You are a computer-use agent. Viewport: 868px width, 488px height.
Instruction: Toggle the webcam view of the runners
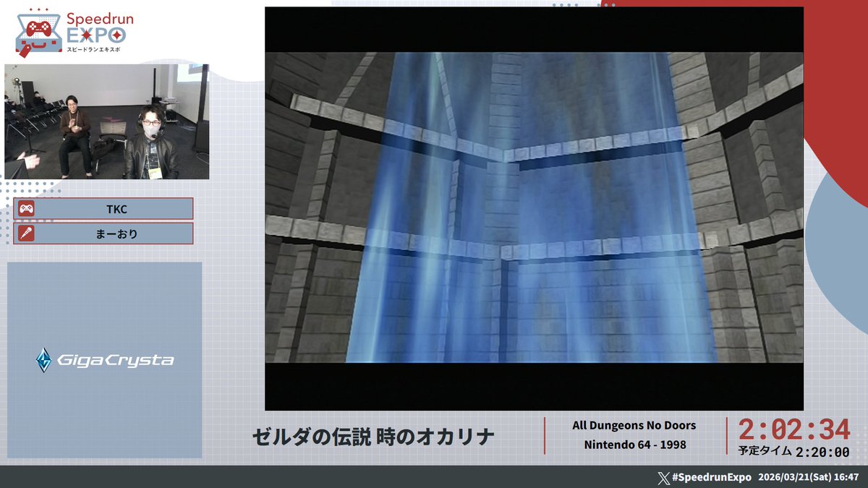pos(107,119)
